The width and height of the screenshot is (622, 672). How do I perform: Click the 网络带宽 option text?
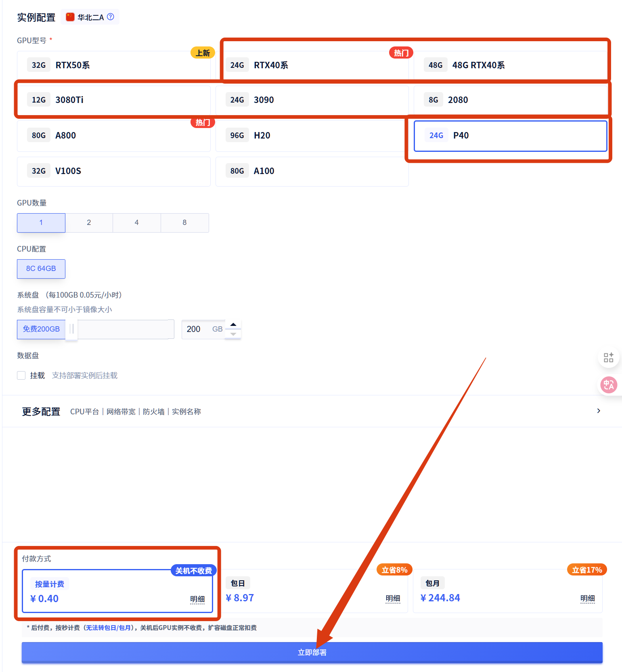121,412
